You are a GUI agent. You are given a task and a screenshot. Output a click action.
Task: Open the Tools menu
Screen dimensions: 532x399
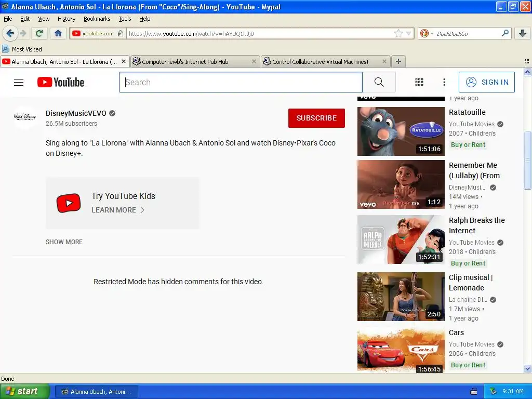(125, 19)
